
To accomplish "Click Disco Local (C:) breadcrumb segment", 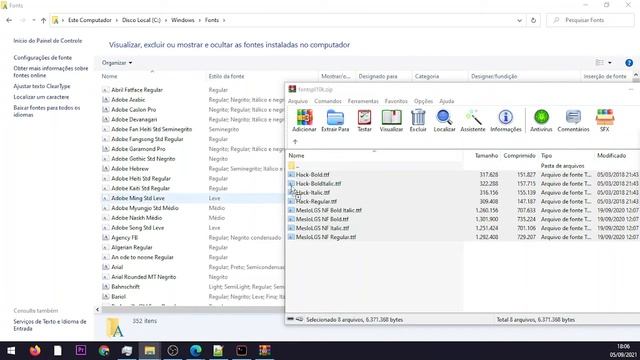I will (141, 20).
